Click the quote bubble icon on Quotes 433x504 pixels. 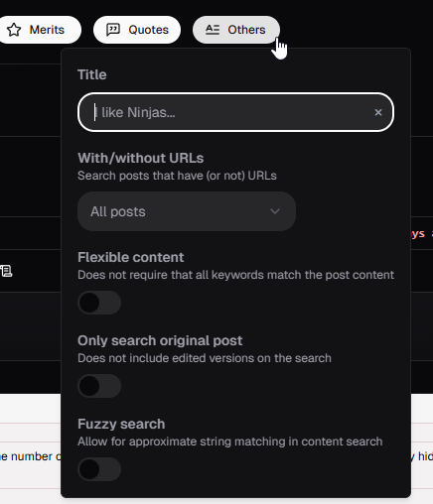point(113,30)
